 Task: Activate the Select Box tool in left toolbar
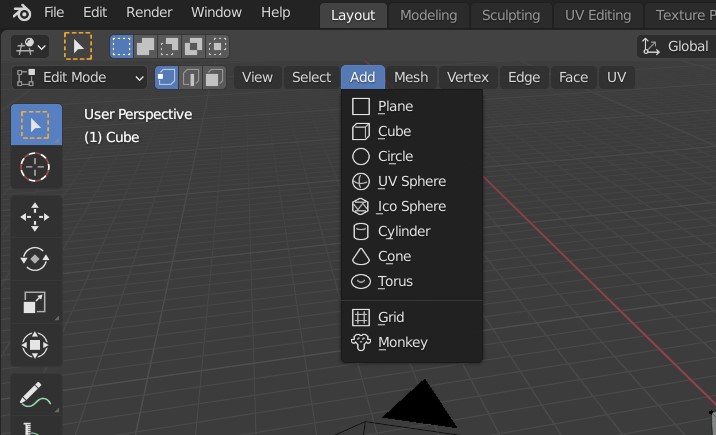(x=35, y=125)
